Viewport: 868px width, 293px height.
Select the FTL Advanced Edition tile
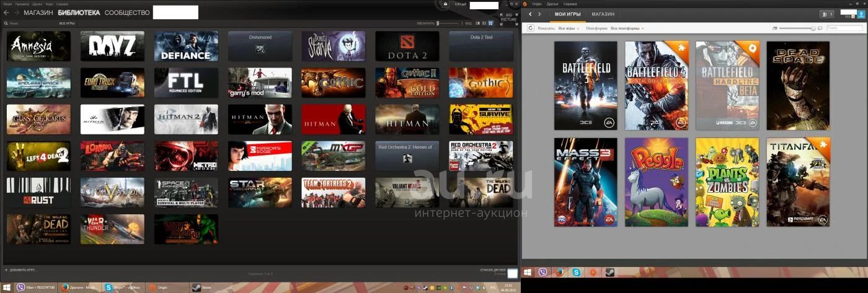(186, 83)
